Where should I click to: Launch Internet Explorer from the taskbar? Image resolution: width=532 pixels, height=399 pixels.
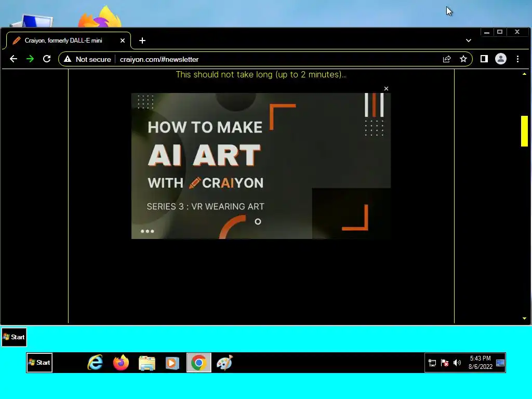pos(96,363)
